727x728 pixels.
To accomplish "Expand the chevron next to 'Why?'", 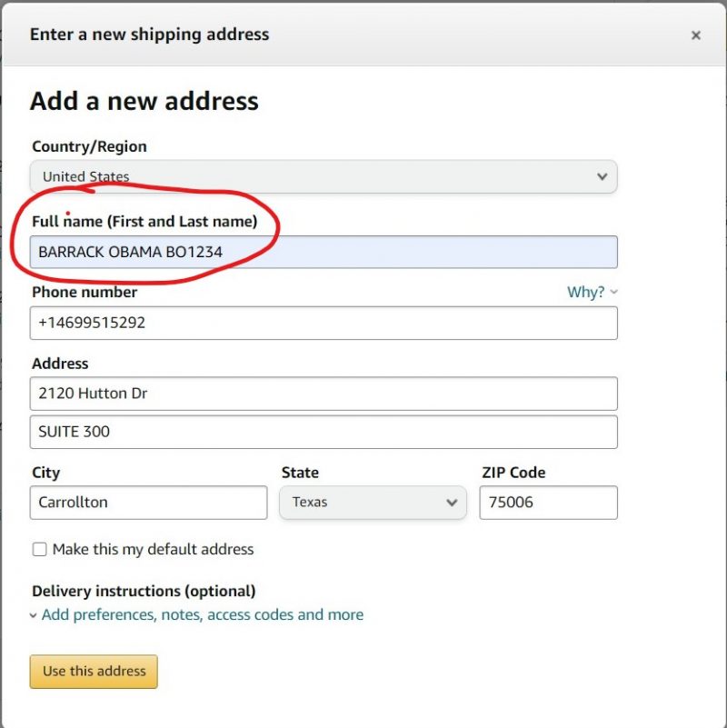I will (614, 292).
